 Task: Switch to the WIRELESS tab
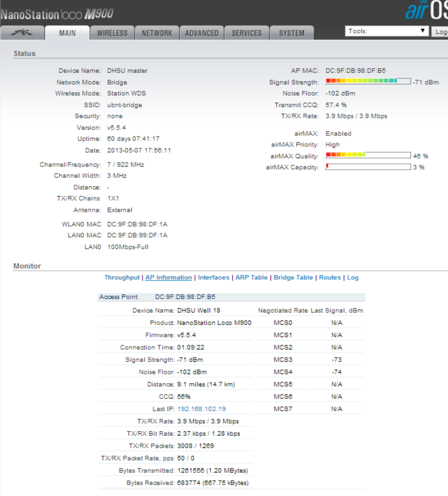pos(112,33)
